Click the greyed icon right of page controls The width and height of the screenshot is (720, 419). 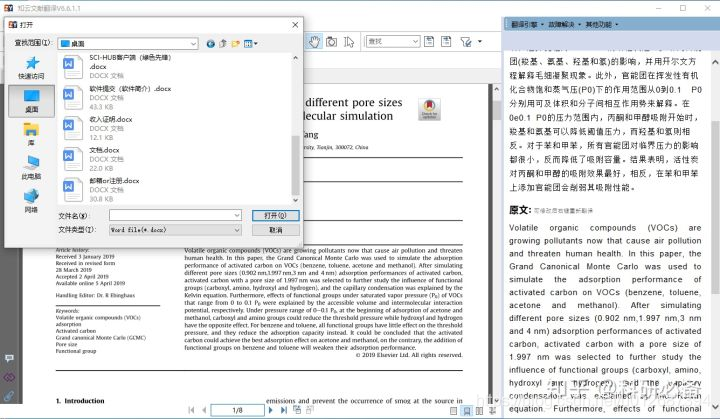(309, 409)
